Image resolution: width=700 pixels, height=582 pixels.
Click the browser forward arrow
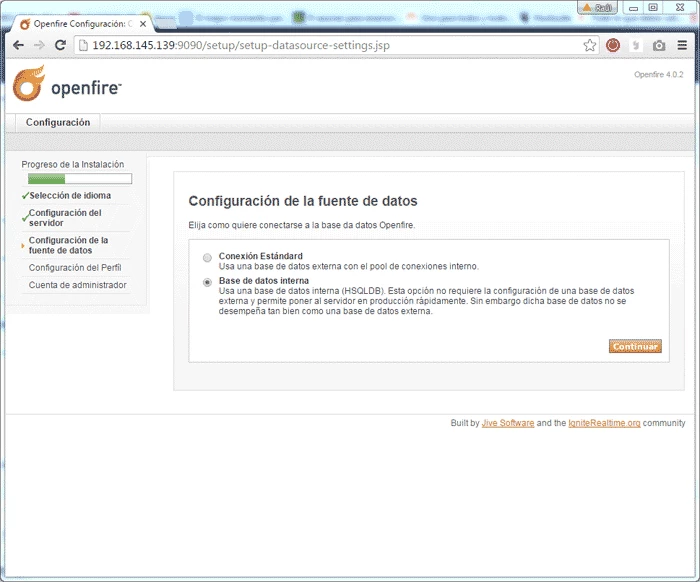tap(39, 45)
